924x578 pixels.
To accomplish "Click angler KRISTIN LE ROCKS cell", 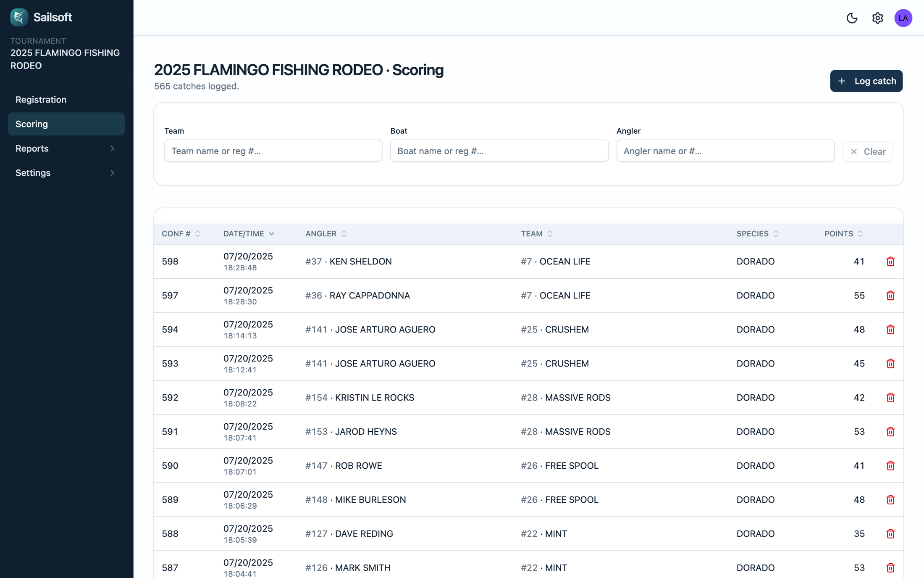I will coord(360,398).
